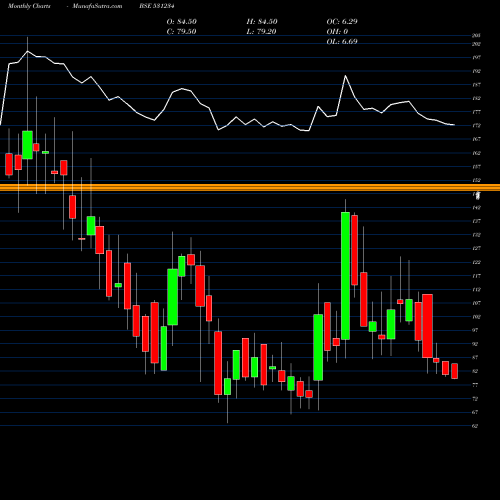Click the "Monthly Charts" title text
Viewport: 500px width, 500px height.
point(29,6)
